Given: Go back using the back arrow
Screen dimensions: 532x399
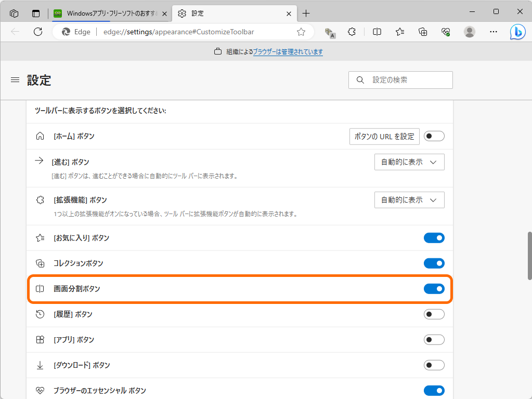Looking at the screenshot, I should coord(15,32).
